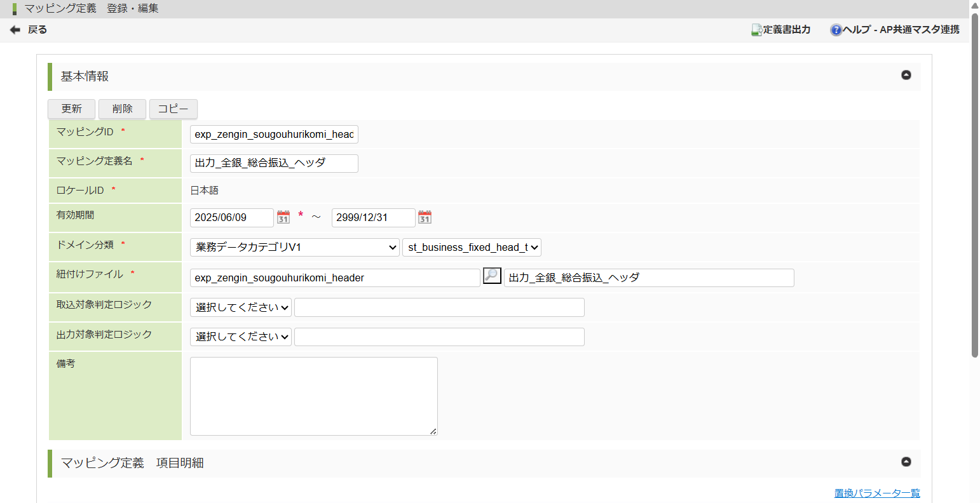The width and height of the screenshot is (980, 503).
Task: Open the 取込対象判定ロジック dropdown
Action: (241, 307)
